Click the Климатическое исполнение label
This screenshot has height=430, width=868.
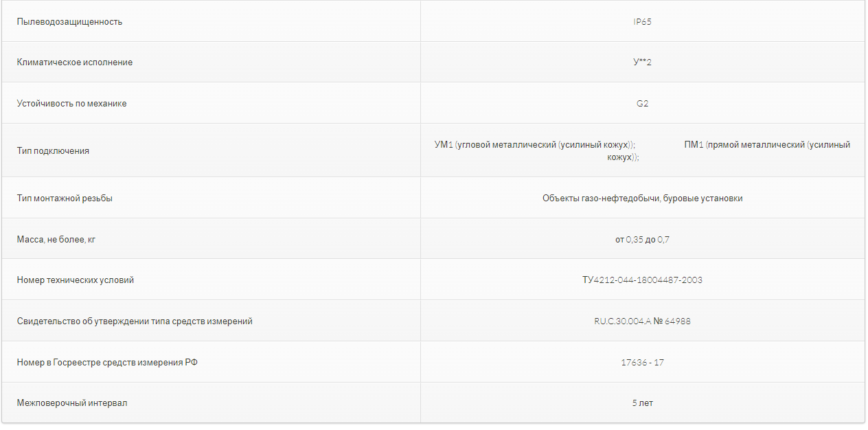point(75,63)
